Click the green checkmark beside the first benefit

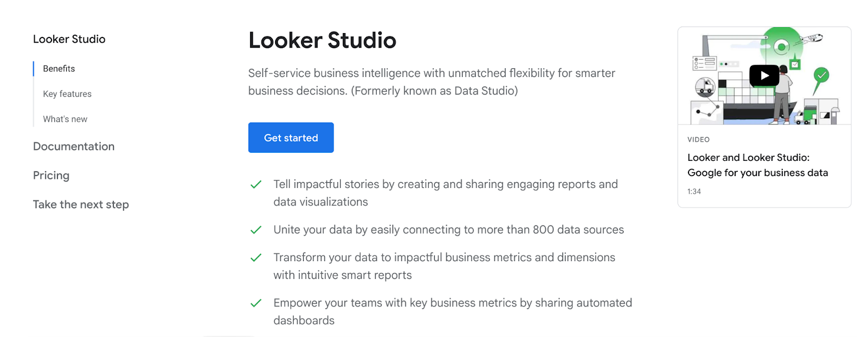coord(256,185)
